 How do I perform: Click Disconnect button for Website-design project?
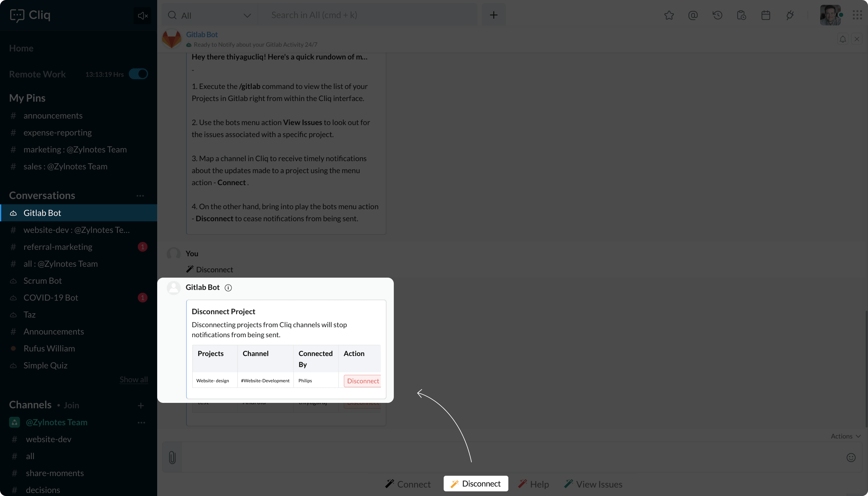(362, 381)
